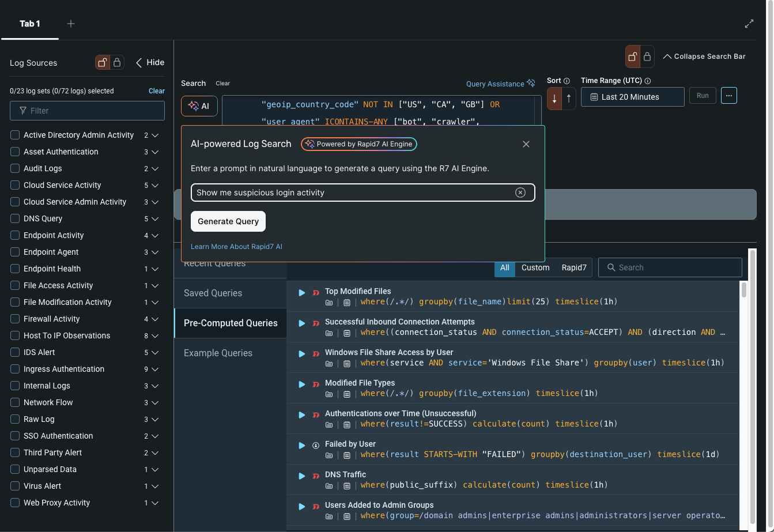Collapse Search Bar chevron button
Image resolution: width=774 pixels, height=532 pixels.
[x=704, y=56]
